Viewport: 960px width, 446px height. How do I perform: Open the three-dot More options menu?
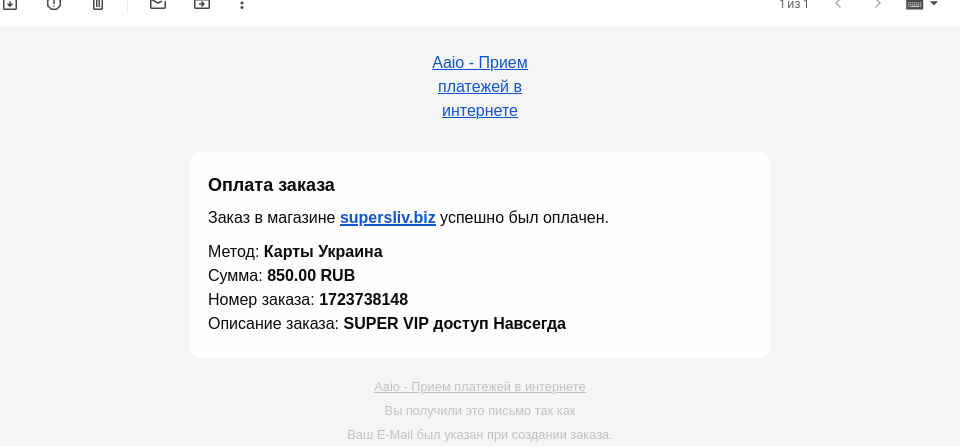[x=242, y=4]
